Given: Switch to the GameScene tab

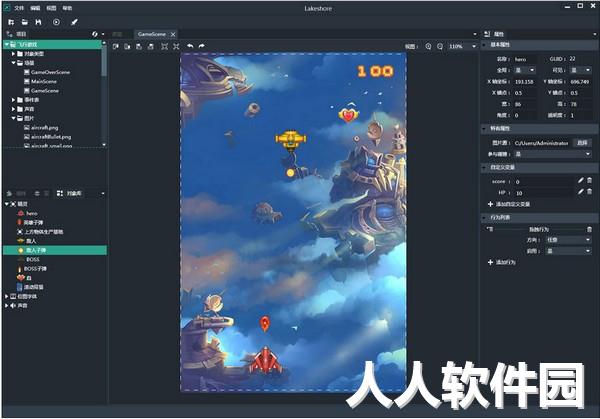Looking at the screenshot, I should coord(152,34).
